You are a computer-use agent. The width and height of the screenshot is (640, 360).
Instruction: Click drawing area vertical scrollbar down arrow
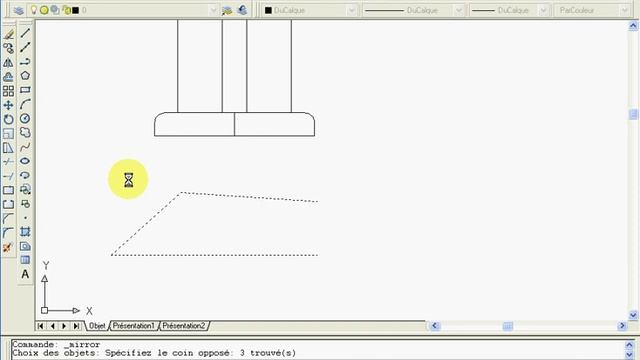pos(633,315)
